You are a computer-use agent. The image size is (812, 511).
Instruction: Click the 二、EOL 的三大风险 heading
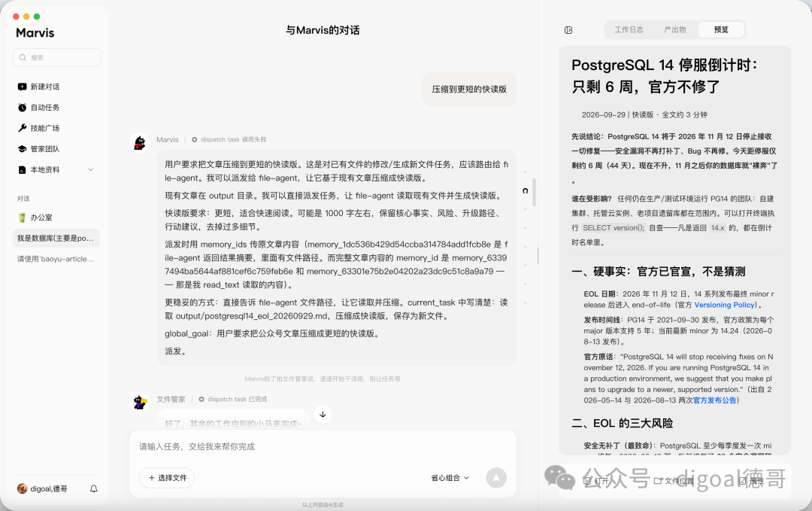(x=623, y=424)
